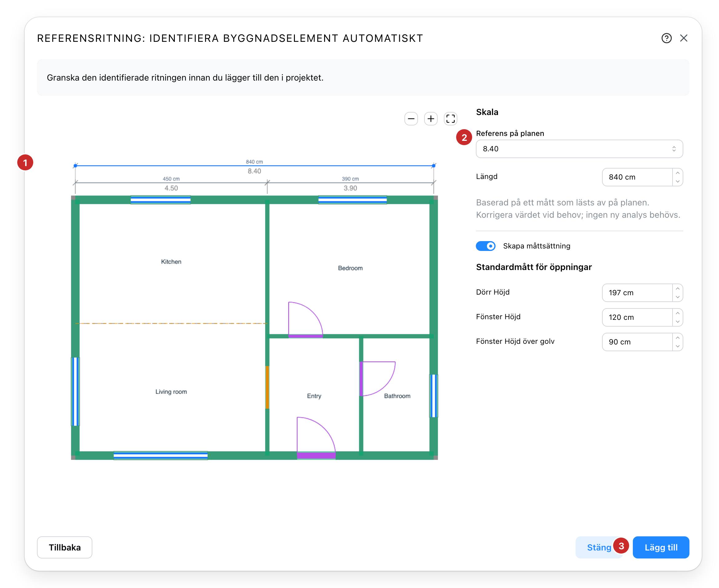Select the kitchen window on the top wall
The height and width of the screenshot is (588, 719).
click(160, 200)
